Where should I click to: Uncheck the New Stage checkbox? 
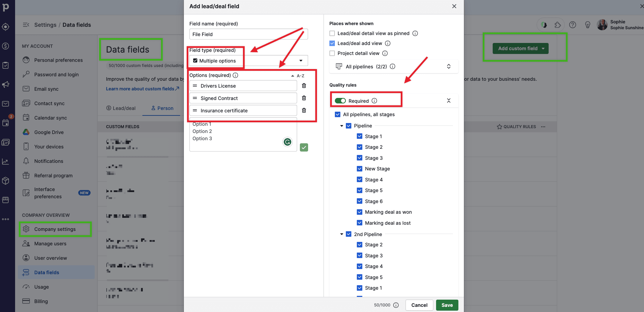coord(360,169)
